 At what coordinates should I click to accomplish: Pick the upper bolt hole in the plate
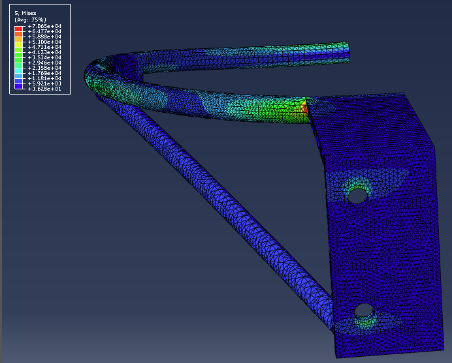[x=357, y=195]
